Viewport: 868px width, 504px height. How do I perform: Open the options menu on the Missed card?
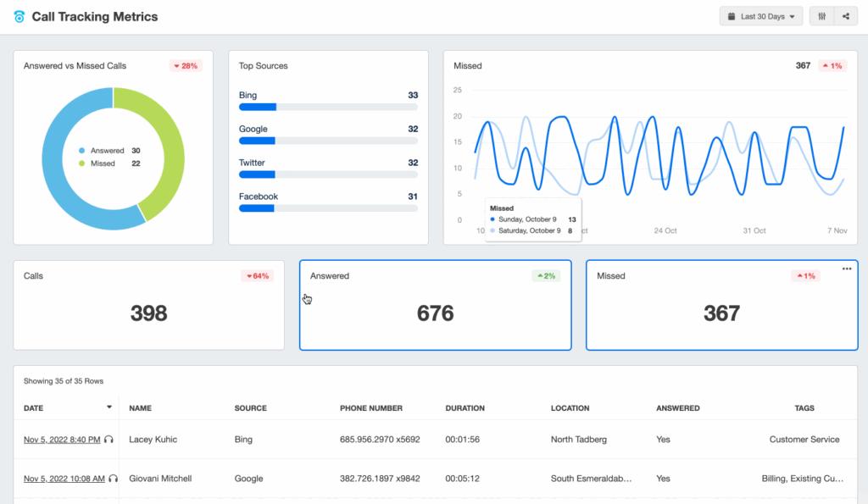pyautogui.click(x=846, y=268)
